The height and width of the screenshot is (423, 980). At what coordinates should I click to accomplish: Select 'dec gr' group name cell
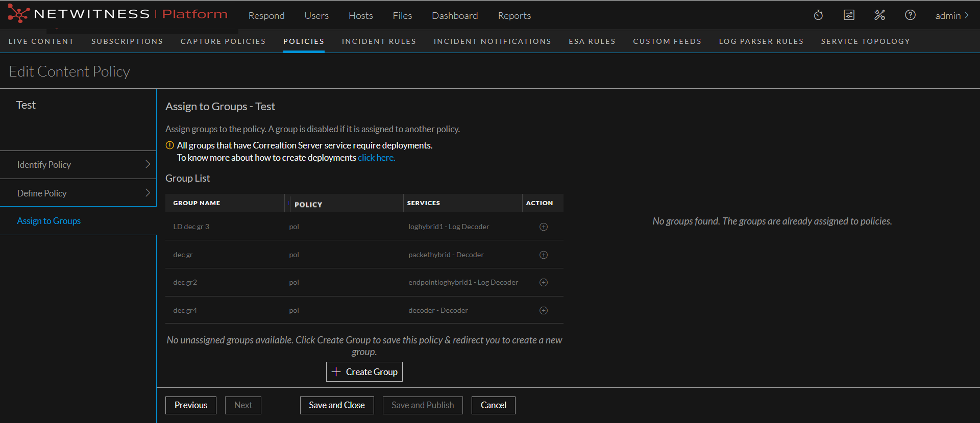coord(183,255)
